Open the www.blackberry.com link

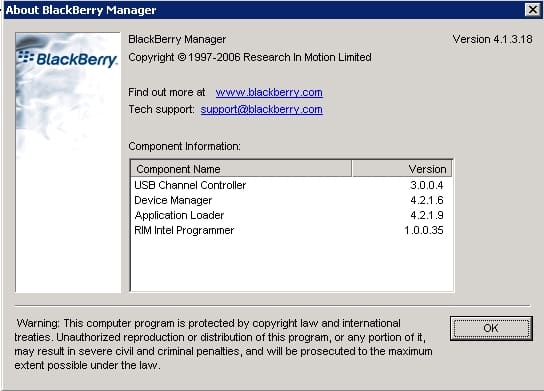269,92
